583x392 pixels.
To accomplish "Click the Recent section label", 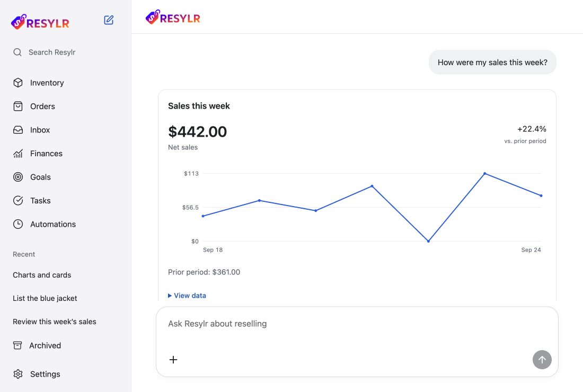I will tap(24, 254).
